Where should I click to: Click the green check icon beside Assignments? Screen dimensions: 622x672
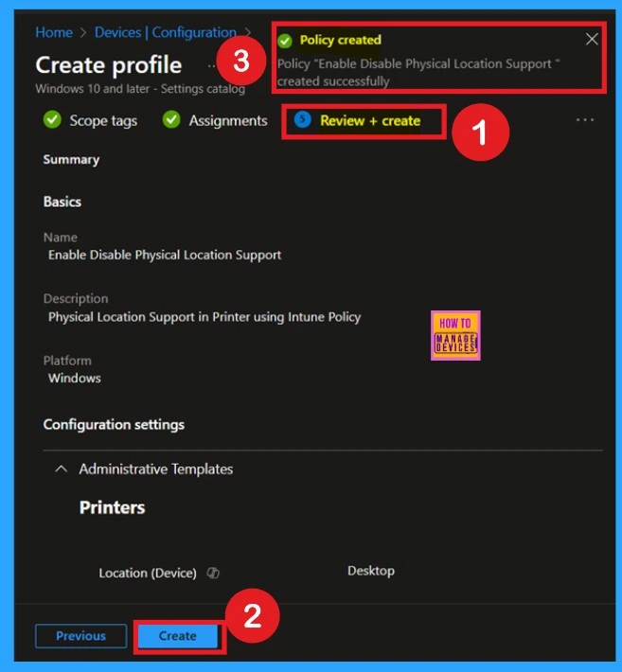click(171, 119)
